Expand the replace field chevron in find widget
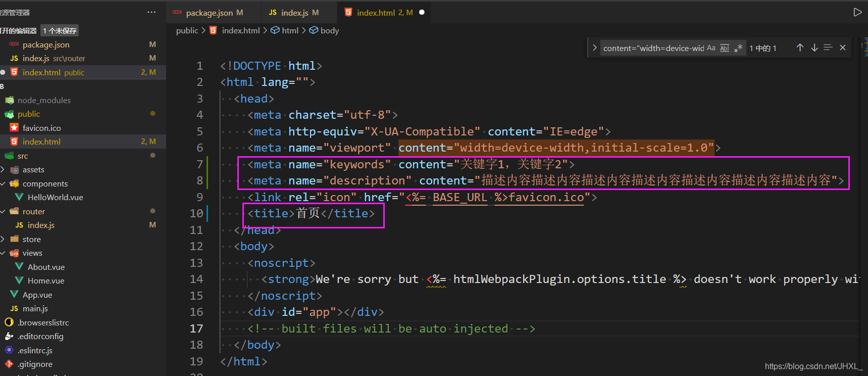 (594, 48)
